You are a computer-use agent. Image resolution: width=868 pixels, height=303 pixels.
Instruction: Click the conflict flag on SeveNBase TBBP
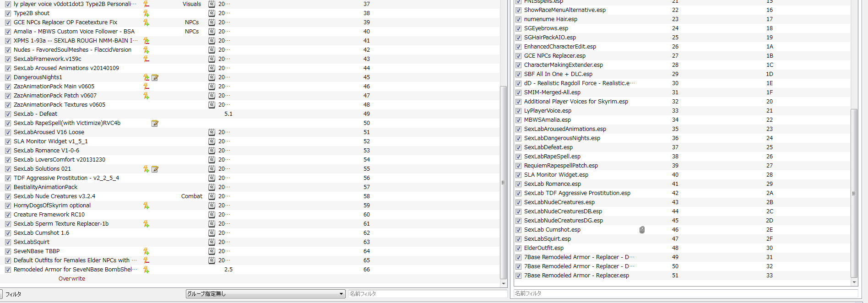pyautogui.click(x=146, y=251)
